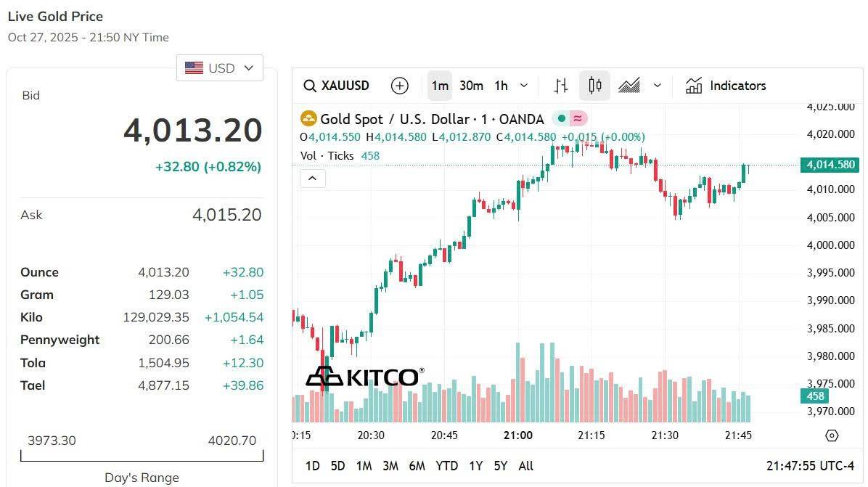Expand the chart style dropdown arrow
Viewport: 868px width, 487px height.
tap(658, 86)
